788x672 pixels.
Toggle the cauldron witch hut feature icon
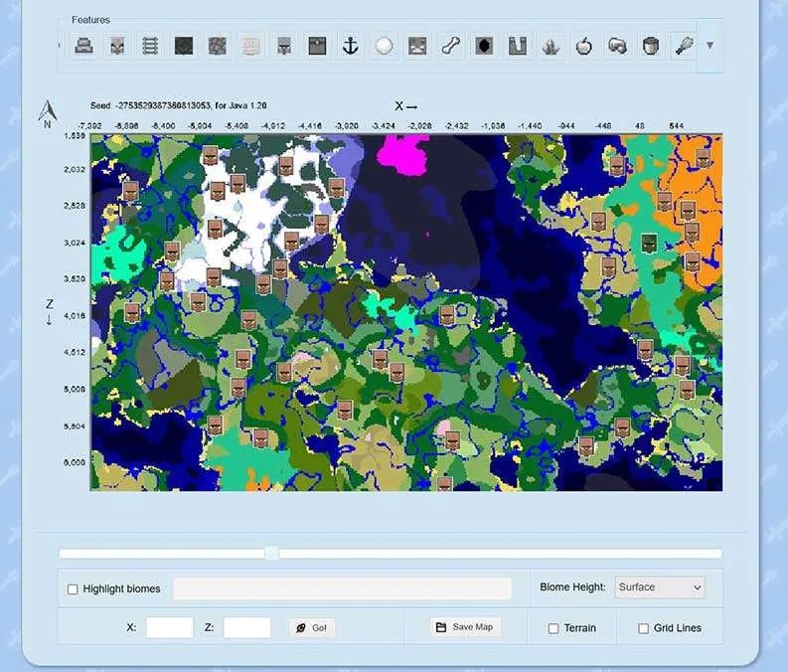pos(651,46)
